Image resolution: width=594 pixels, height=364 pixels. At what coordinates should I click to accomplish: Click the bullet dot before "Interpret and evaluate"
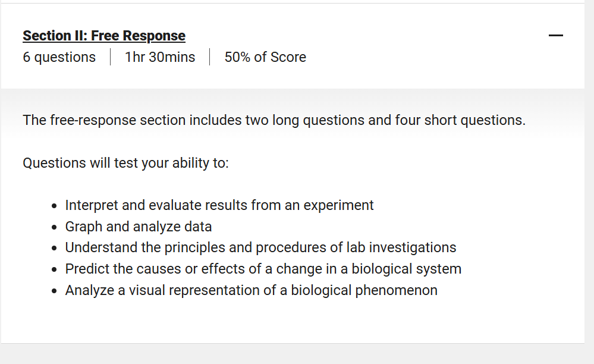pyautogui.click(x=54, y=206)
